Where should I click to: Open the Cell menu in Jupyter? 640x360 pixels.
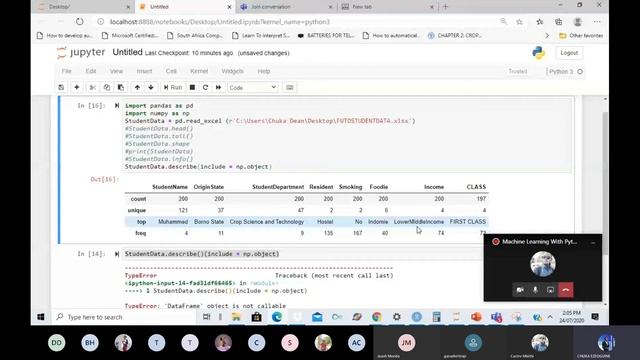coord(171,71)
